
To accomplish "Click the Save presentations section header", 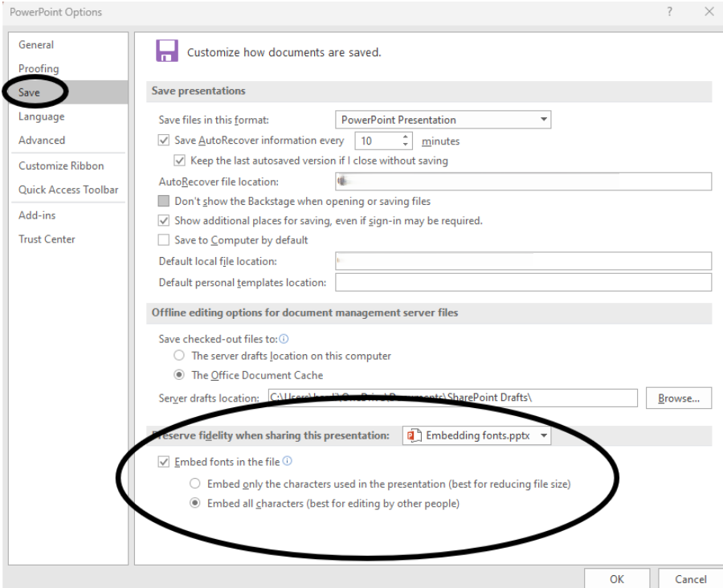I will [x=429, y=92].
